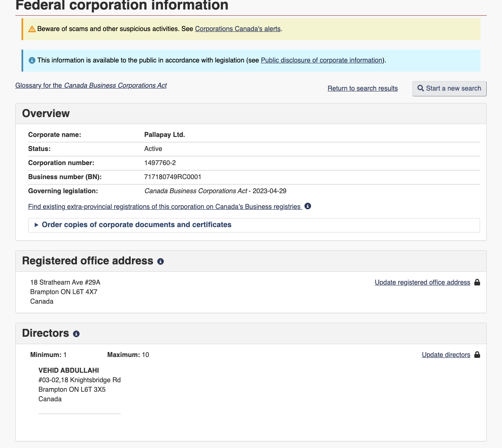Click address line 18 Strathearn Ave #29A
Viewport: 502px width, 448px height.
point(65,283)
